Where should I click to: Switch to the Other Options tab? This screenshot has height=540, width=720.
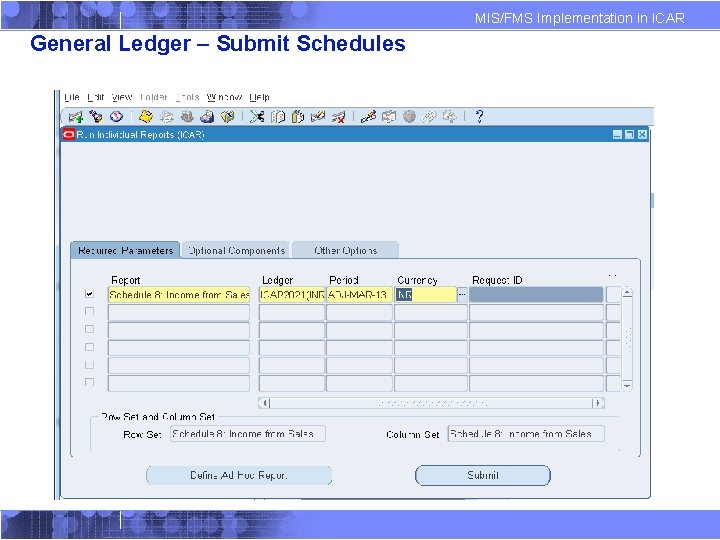[x=345, y=251]
